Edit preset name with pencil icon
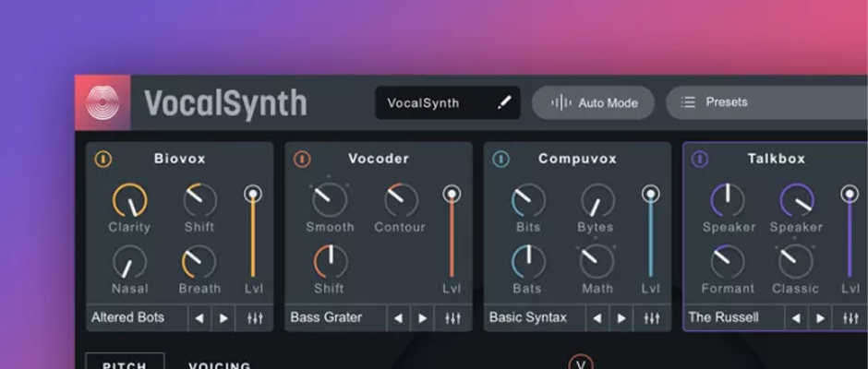This screenshot has width=868, height=369. point(504,103)
